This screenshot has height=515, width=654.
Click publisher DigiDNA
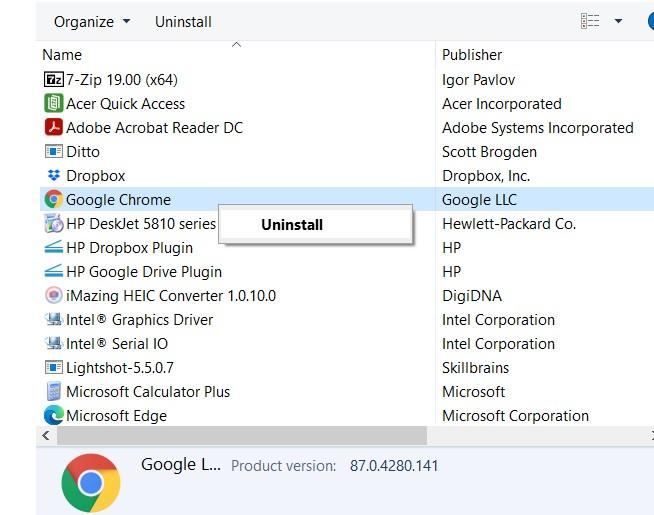pyautogui.click(x=472, y=296)
